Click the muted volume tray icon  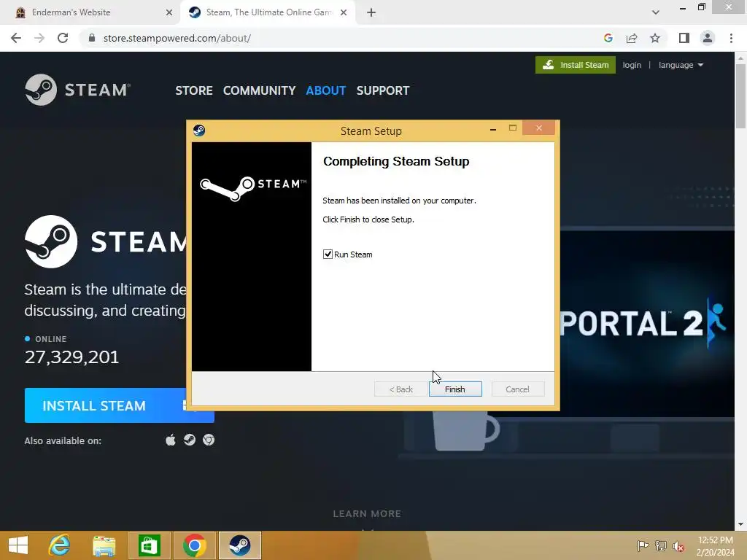(678, 545)
